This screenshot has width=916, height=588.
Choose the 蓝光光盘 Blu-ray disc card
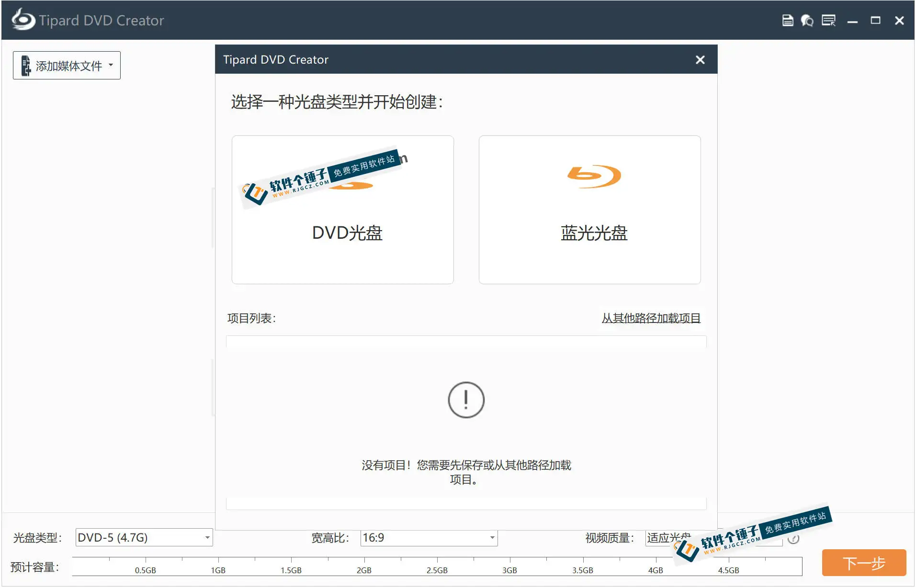click(590, 210)
